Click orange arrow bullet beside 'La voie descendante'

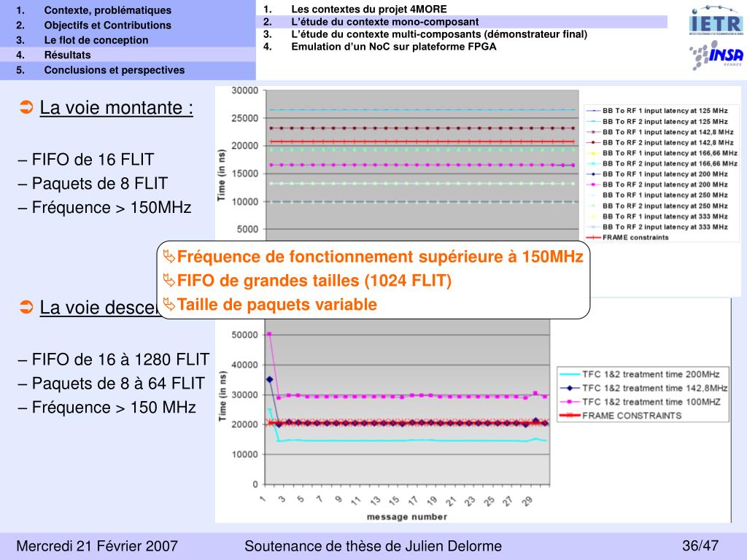point(26,307)
